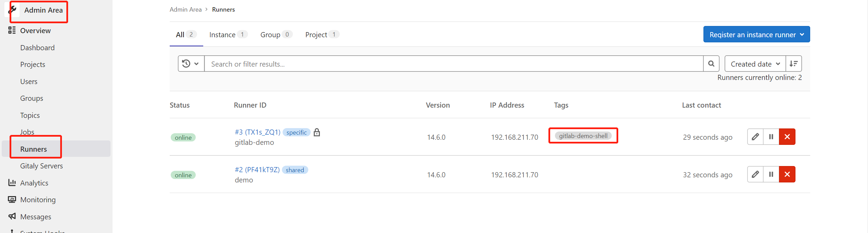Pause the shared demo runner

coord(771,174)
